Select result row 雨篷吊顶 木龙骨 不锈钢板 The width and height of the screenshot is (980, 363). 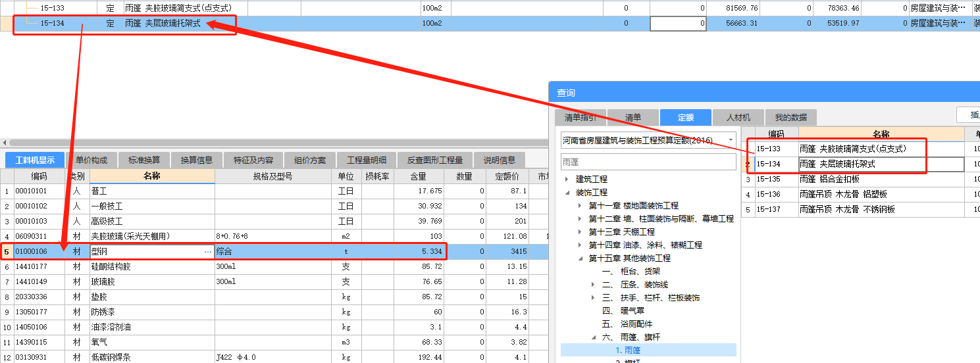coord(860,209)
